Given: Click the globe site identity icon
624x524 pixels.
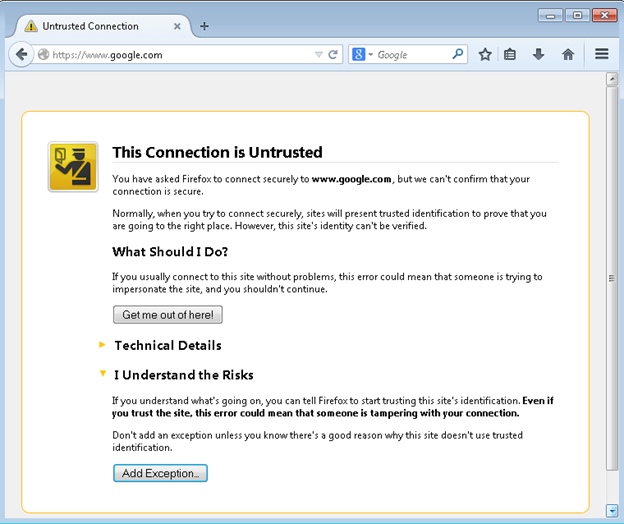Looking at the screenshot, I should (43, 55).
